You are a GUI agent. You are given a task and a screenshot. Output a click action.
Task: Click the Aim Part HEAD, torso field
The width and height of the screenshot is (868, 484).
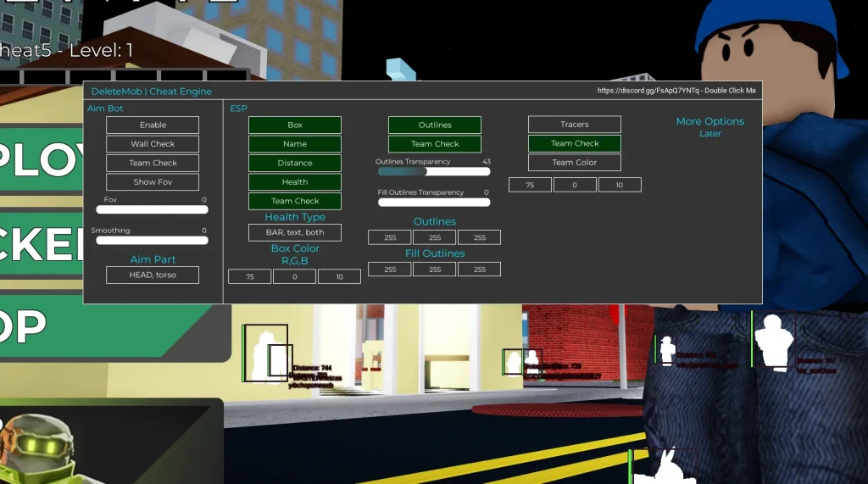153,275
